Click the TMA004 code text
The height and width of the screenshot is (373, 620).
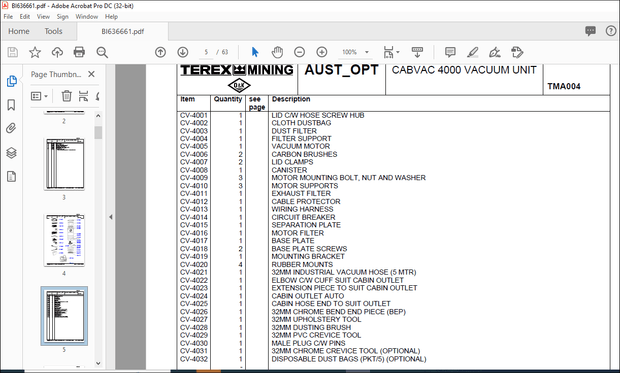pos(564,86)
